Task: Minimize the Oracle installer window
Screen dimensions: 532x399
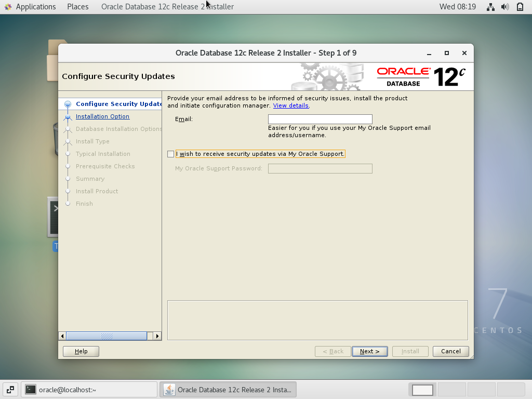Action: click(429, 54)
